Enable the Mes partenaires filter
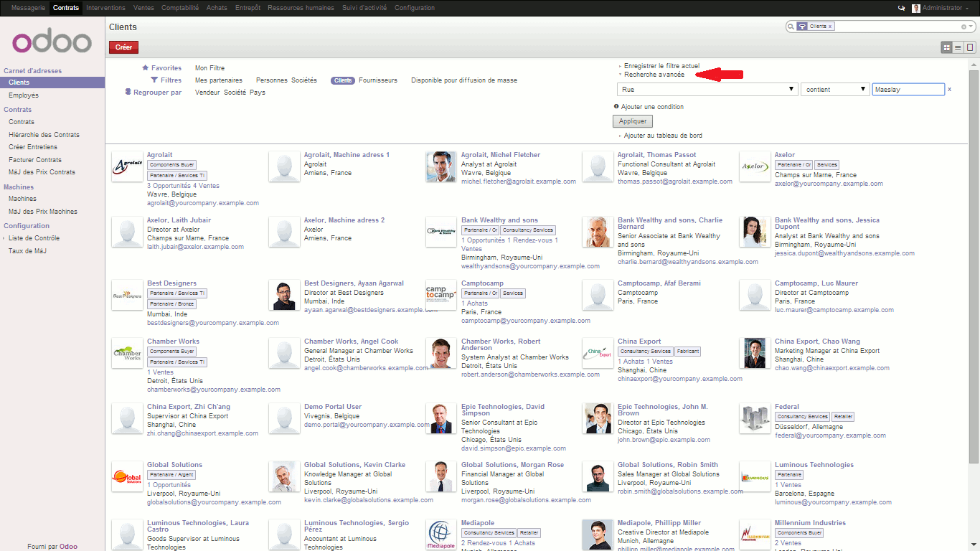 point(219,80)
